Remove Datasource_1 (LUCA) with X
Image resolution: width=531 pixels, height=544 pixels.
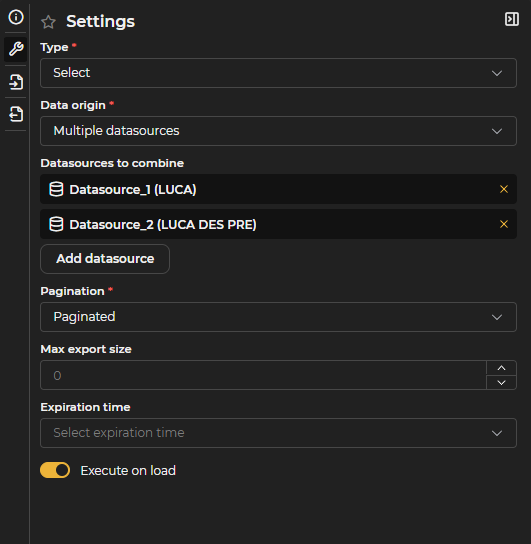504,189
